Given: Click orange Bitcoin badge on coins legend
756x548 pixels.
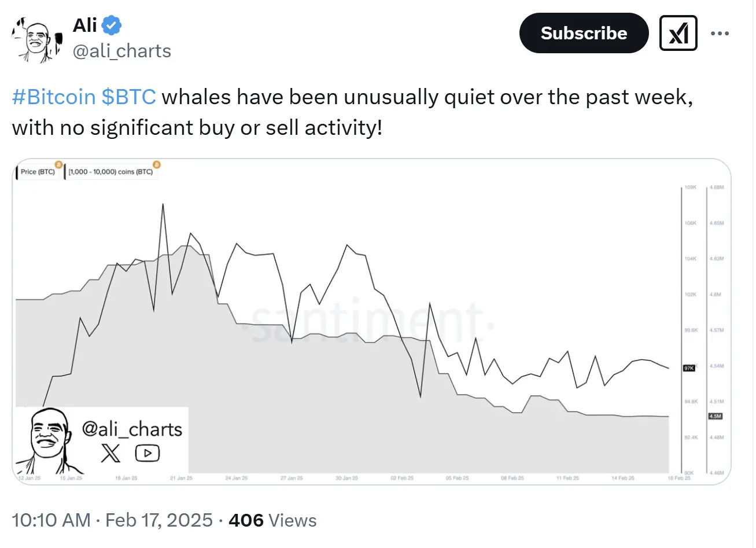Looking at the screenshot, I should [156, 165].
